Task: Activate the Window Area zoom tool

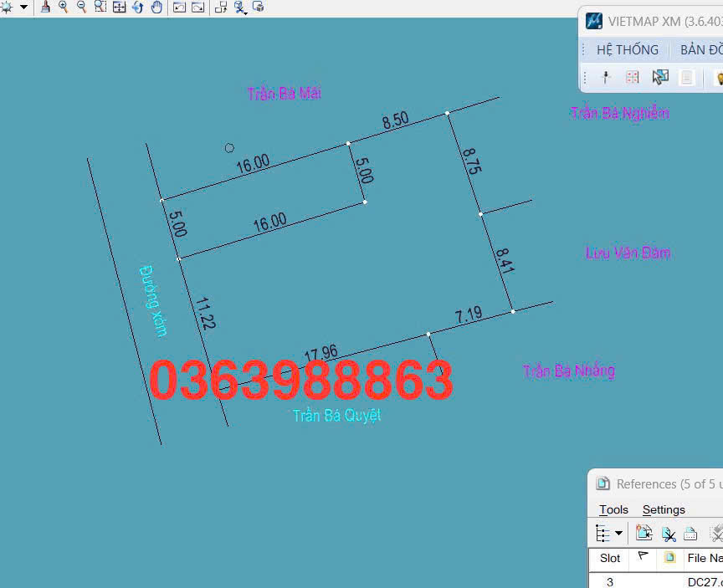Action: point(100,7)
